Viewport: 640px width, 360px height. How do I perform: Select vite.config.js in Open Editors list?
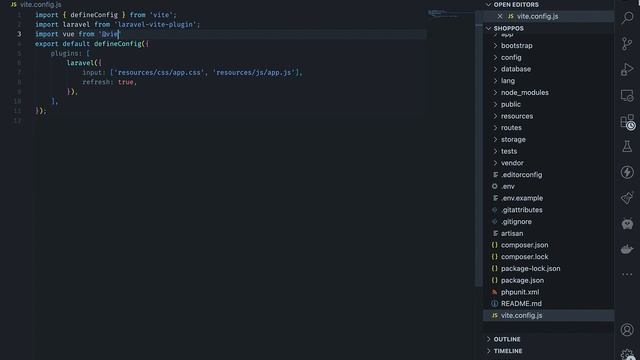pos(549,16)
